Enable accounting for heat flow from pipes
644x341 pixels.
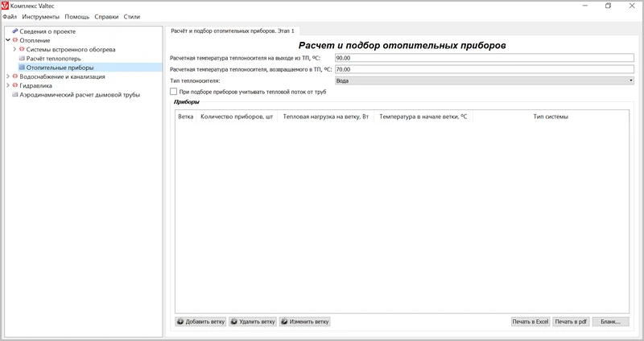pos(174,92)
